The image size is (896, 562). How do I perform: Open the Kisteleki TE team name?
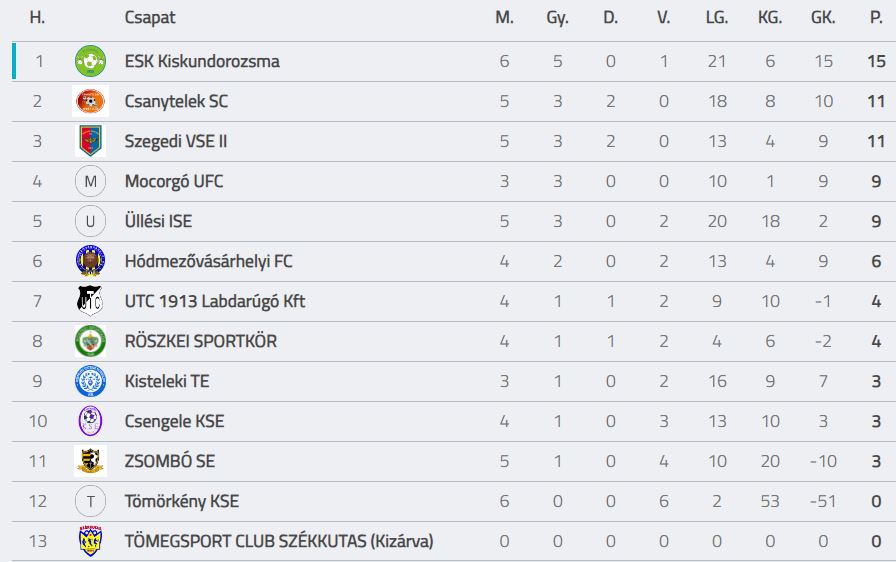click(167, 381)
